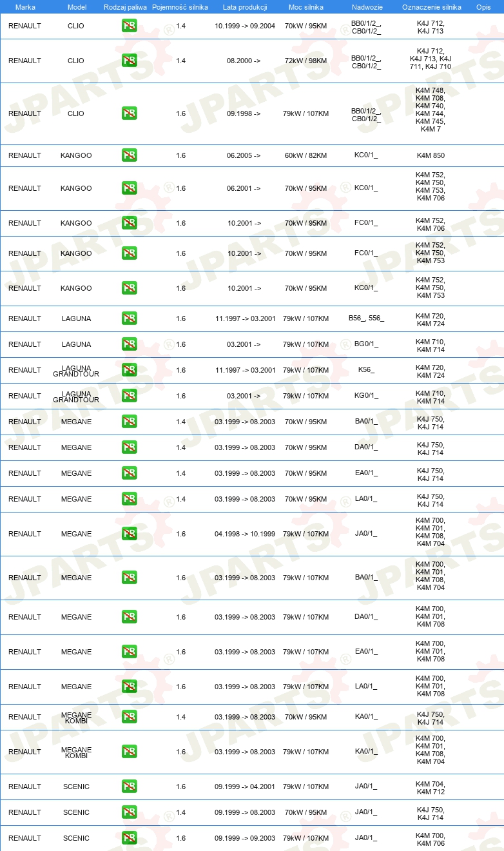The height and width of the screenshot is (851, 504).
Task: Click fuel icon in Megane 1.4 BA0/1_ row
Action: tap(129, 422)
